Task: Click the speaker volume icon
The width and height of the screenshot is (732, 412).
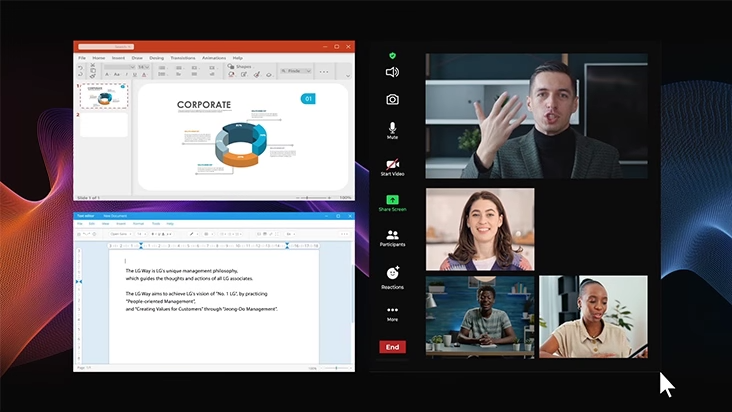Action: 392,72
